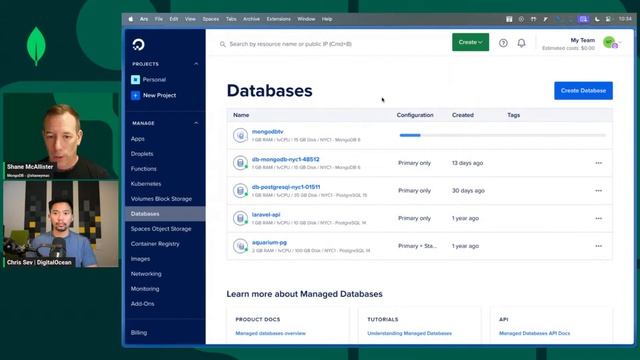Go to Apps in sidebar

pos(138,139)
